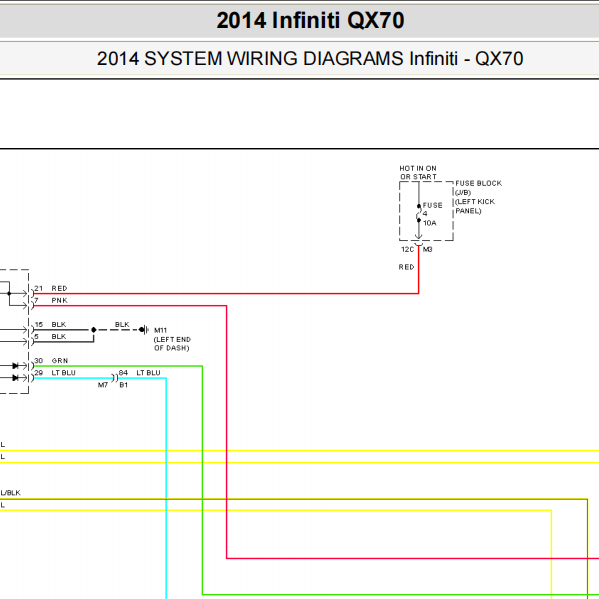Click the ground symbol next to M11
599x599 pixels.
(x=144, y=329)
